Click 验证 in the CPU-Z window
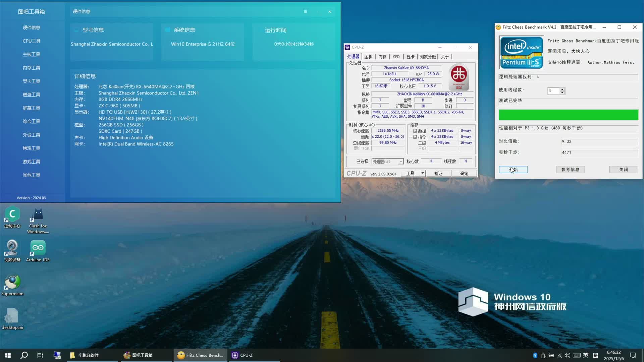Screen dimensions: 644x362 point(439,173)
